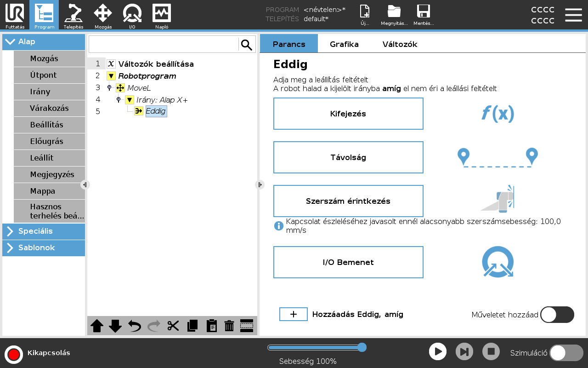Click the undo arrow icon
Image resolution: width=588 pixels, height=368 pixels.
pyautogui.click(x=135, y=326)
